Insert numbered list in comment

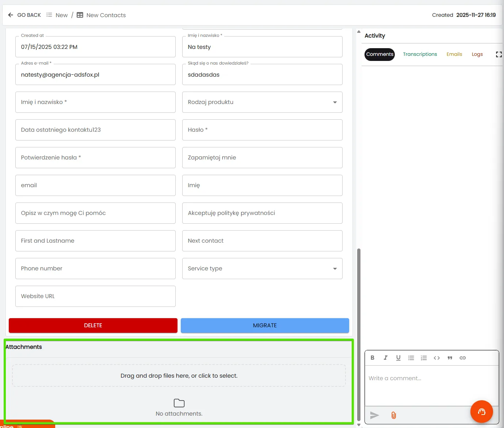pos(424,358)
